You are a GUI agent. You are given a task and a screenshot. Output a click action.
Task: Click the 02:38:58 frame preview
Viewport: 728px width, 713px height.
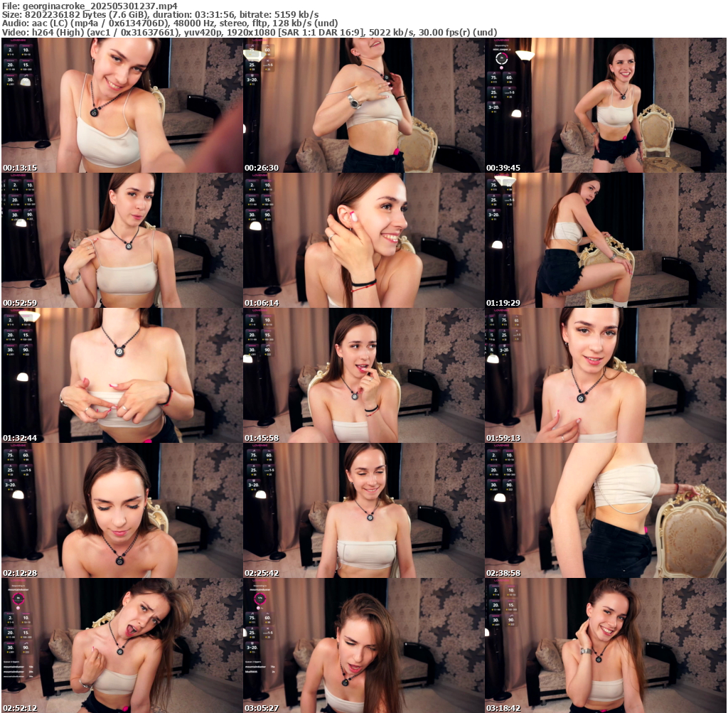[605, 510]
